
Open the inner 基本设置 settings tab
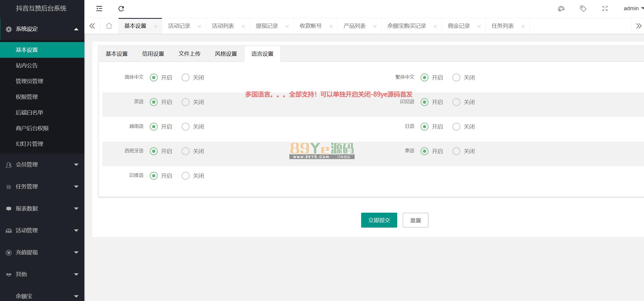117,54
